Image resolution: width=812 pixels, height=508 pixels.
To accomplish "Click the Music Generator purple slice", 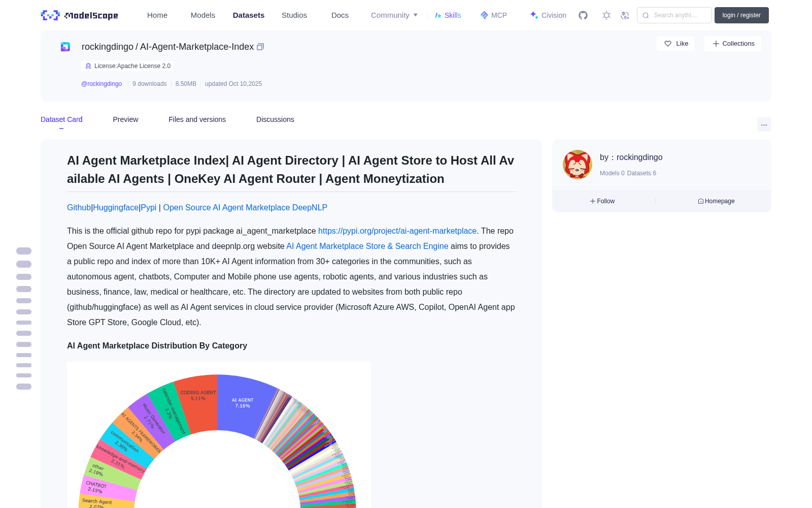I will [x=151, y=422].
